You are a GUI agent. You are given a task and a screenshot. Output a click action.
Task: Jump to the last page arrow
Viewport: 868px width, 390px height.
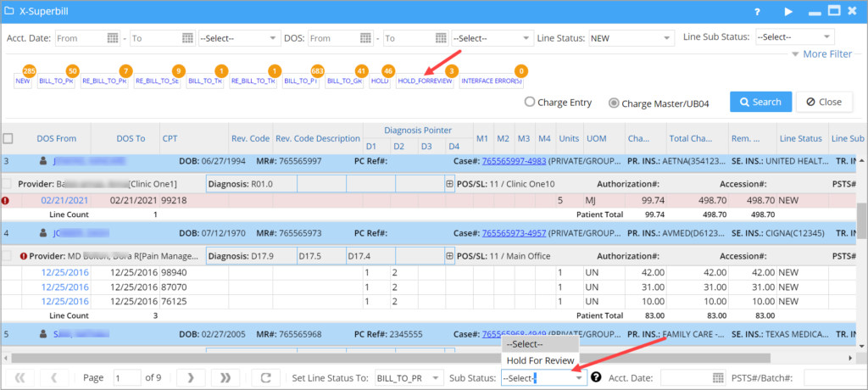coord(225,378)
